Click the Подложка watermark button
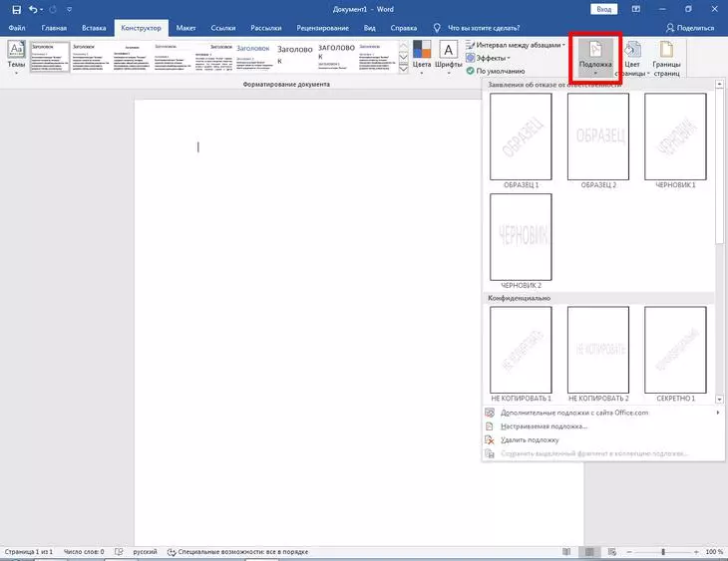728x561 pixels. pyautogui.click(x=594, y=57)
